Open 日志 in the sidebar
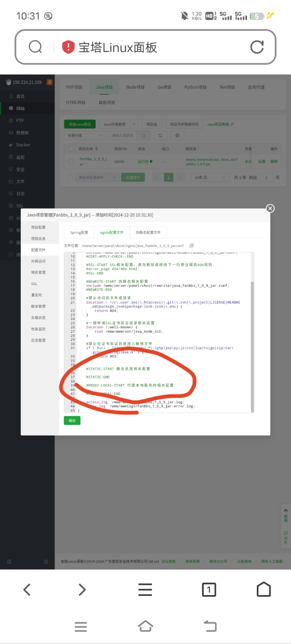The height and width of the screenshot is (644, 291). (20, 194)
